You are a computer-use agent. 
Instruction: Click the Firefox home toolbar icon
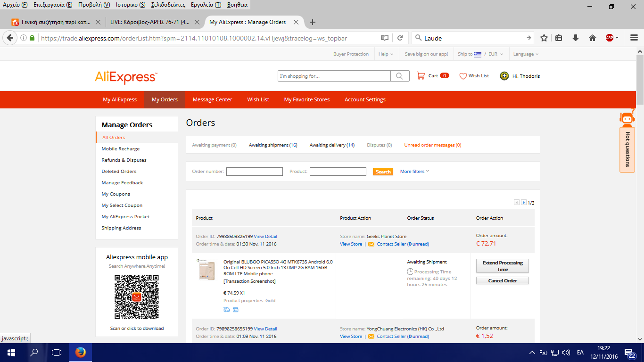(x=593, y=38)
